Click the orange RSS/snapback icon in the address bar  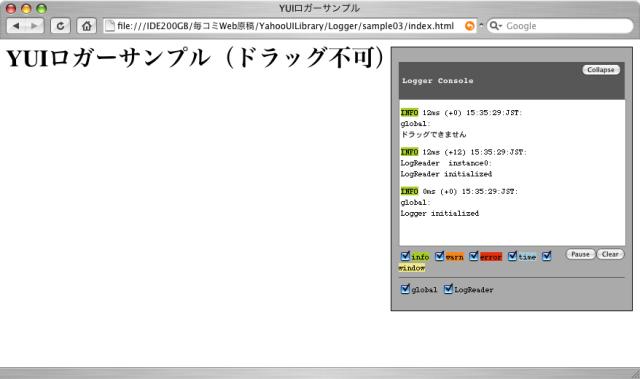[x=469, y=26]
